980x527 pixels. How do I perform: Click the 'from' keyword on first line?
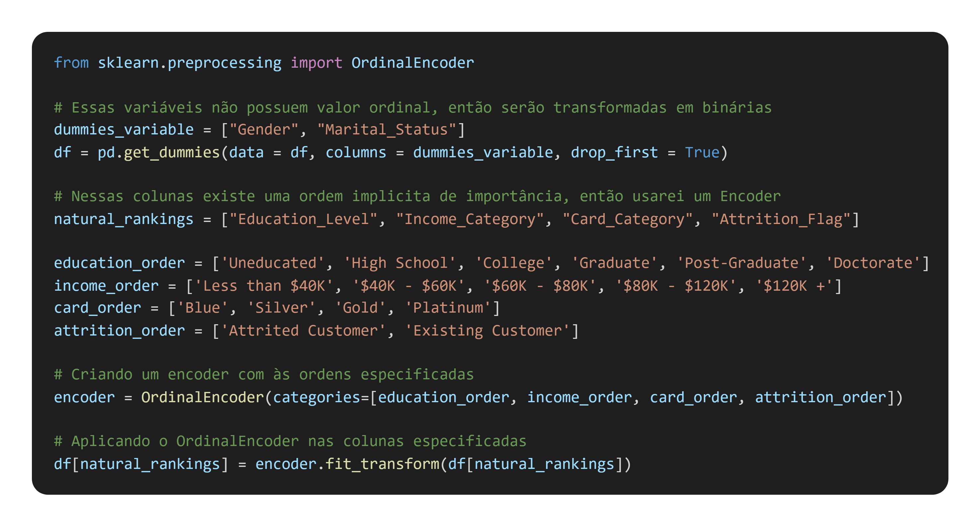pyautogui.click(x=71, y=63)
